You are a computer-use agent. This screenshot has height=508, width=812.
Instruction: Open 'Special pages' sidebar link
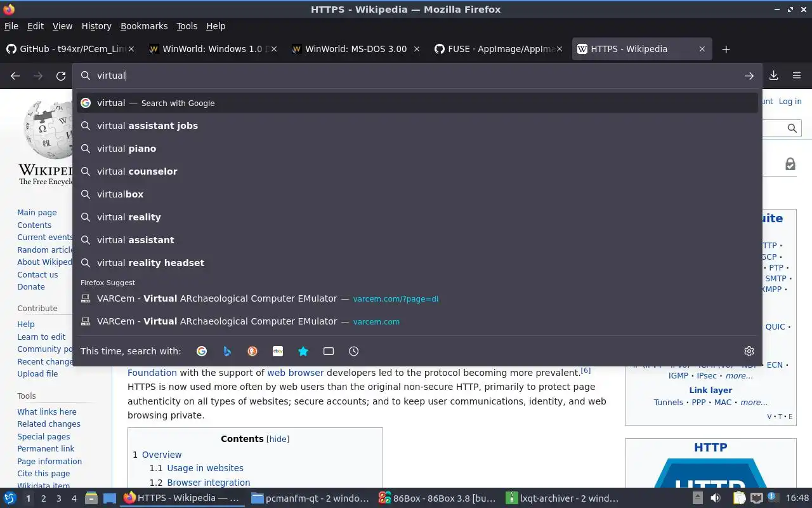click(44, 437)
